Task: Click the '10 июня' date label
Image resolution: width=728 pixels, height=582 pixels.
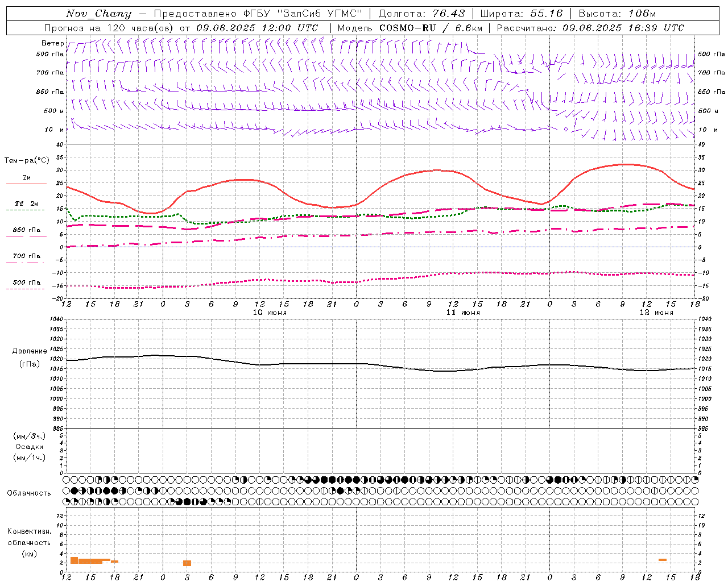Action: [x=270, y=313]
